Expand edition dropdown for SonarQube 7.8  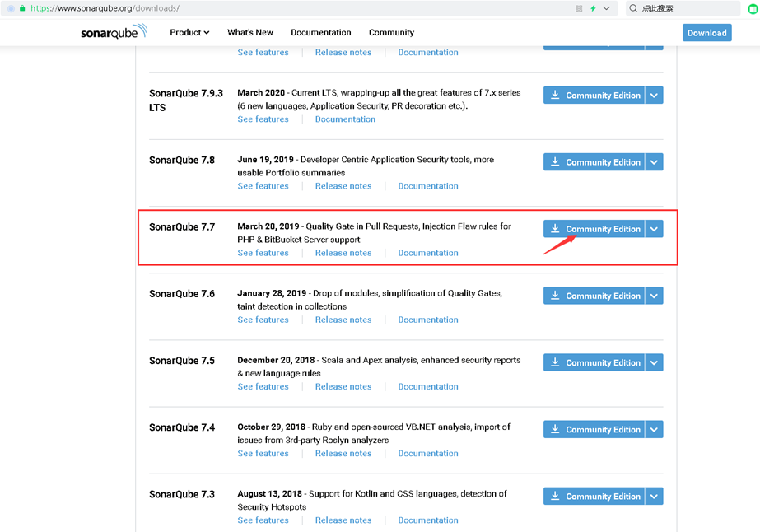[655, 162]
